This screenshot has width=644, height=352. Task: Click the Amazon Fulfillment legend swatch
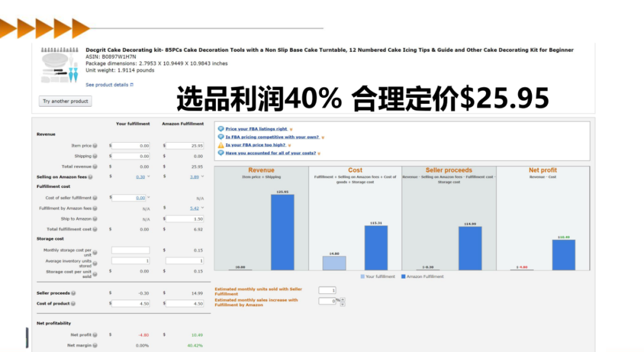pyautogui.click(x=403, y=276)
